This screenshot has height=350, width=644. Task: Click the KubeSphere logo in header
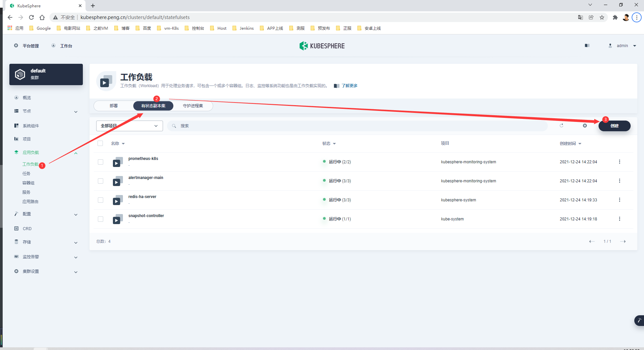322,46
